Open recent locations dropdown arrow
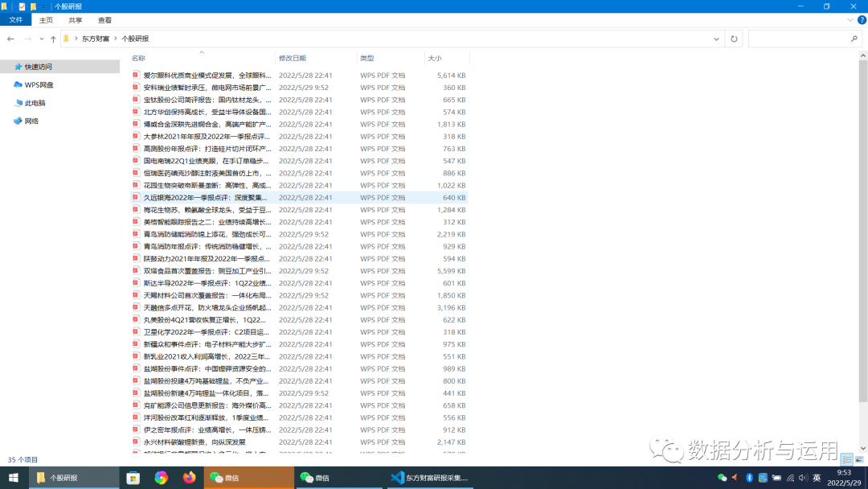This screenshot has width=868, height=489. coord(42,39)
